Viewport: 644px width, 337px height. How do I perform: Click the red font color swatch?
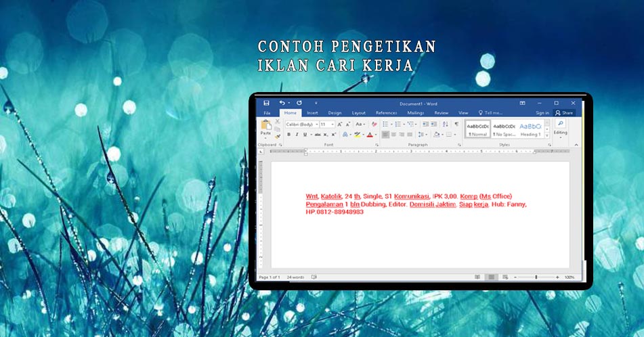click(370, 135)
